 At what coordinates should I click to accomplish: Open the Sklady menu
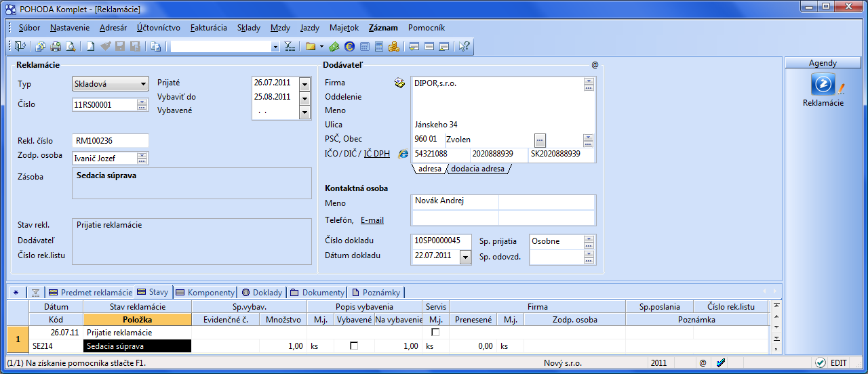[249, 28]
